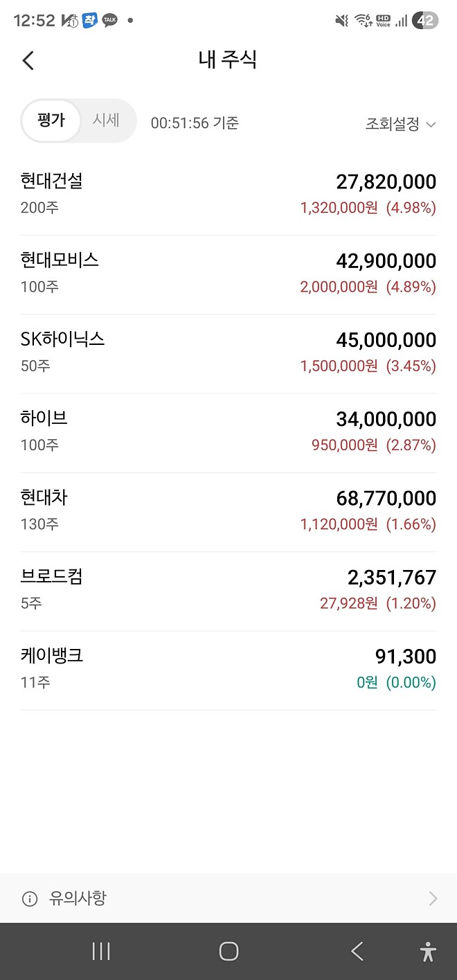Open recent apps from the navigation bar
This screenshot has height=980, width=457.
100,951
